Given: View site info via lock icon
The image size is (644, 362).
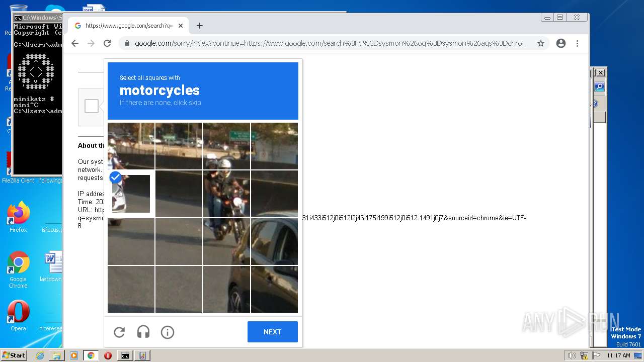Looking at the screenshot, I should click(x=127, y=43).
